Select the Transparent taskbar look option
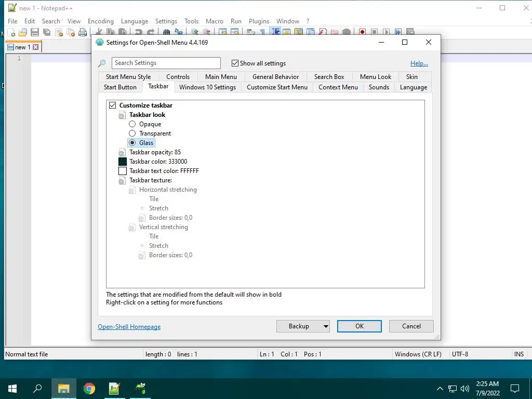Image resolution: width=532 pixels, height=399 pixels. coord(132,134)
